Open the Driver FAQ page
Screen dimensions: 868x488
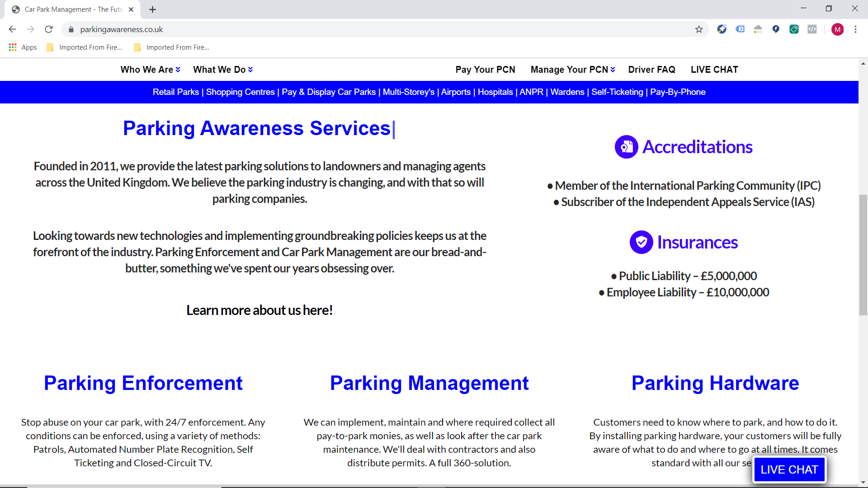(651, 70)
